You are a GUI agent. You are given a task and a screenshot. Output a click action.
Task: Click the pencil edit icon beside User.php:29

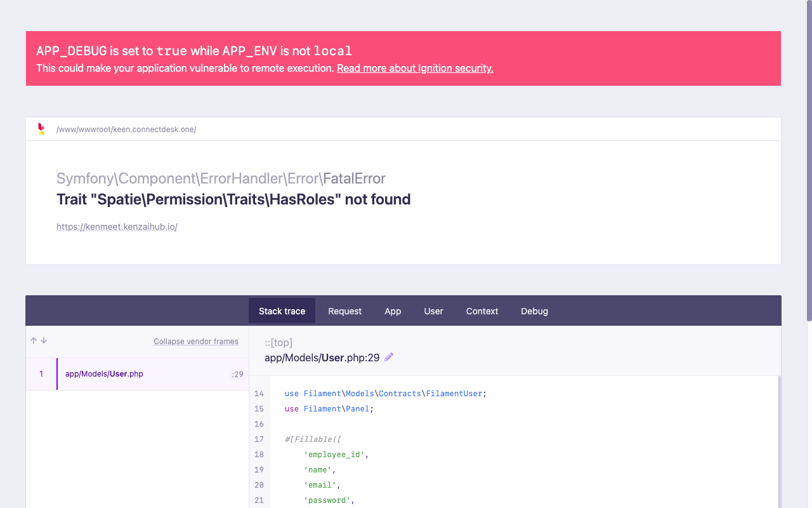pos(389,357)
